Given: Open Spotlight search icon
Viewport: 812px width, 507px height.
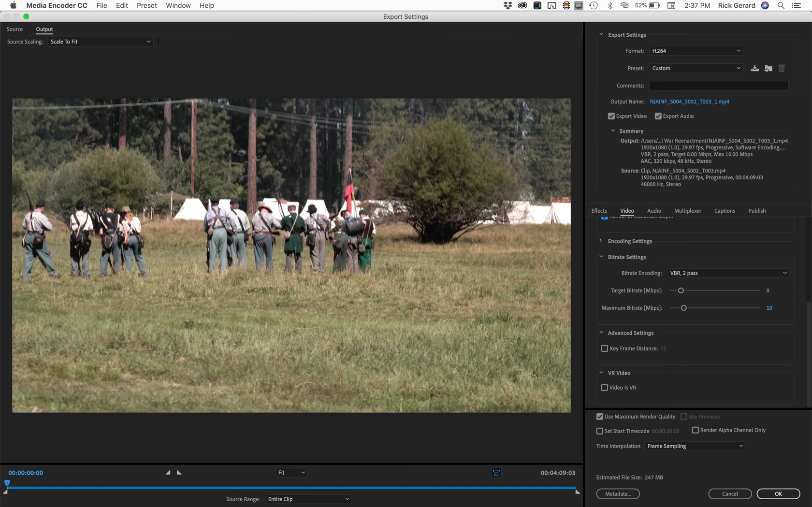Looking at the screenshot, I should pos(781,5).
